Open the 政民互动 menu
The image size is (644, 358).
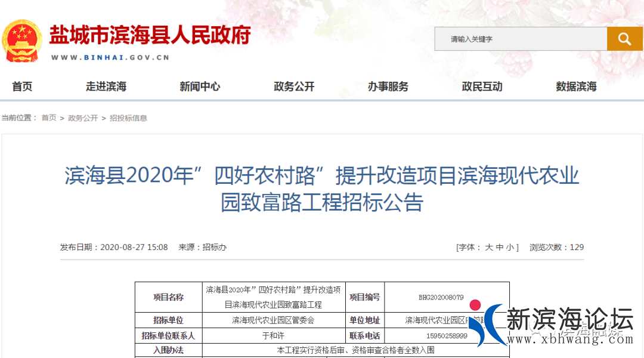click(x=481, y=87)
